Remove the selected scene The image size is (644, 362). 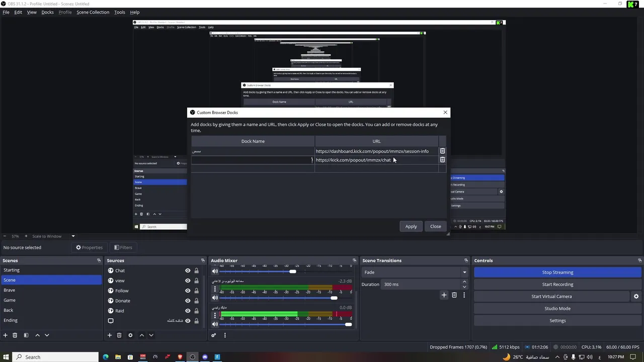click(x=15, y=335)
